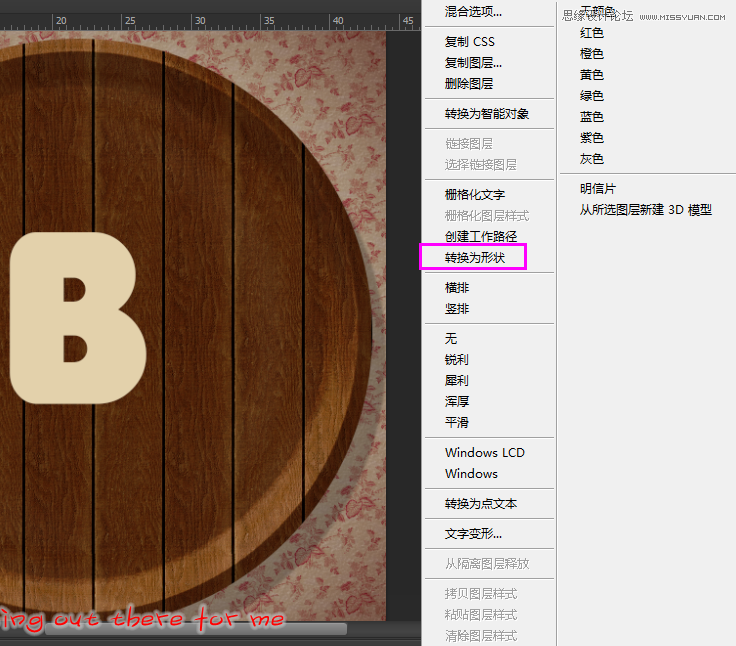This screenshot has height=646, width=736.
Task: Pick 灰色 layer color label
Action: point(591,159)
